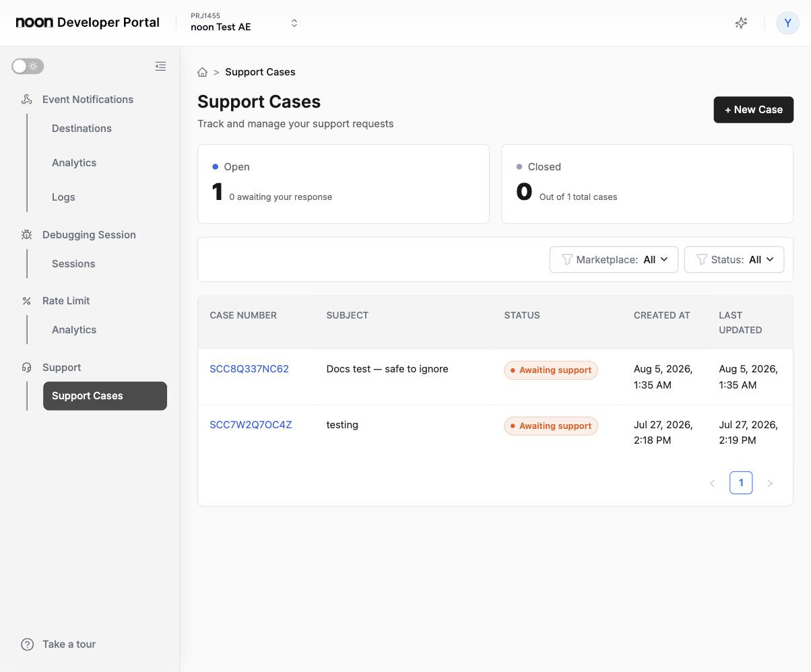811x672 pixels.
Task: Click the noon Developer Portal logo
Action: pyautogui.click(x=88, y=22)
